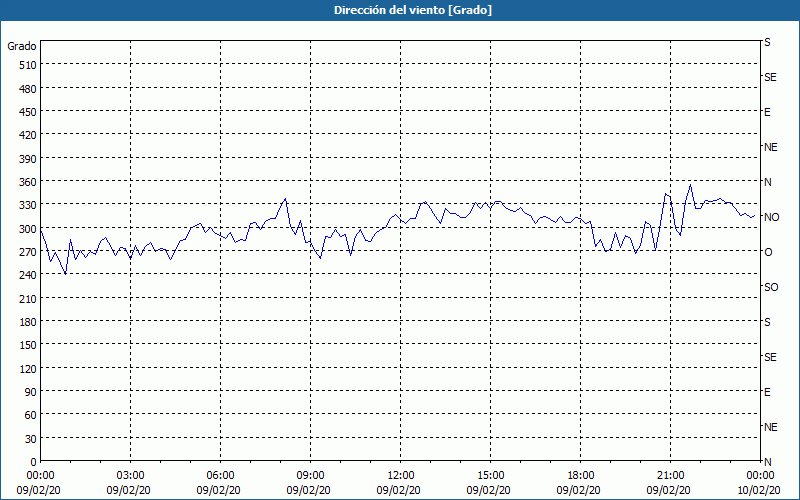Click the 03:00 time label
This screenshot has width=800, height=500.
tap(130, 476)
